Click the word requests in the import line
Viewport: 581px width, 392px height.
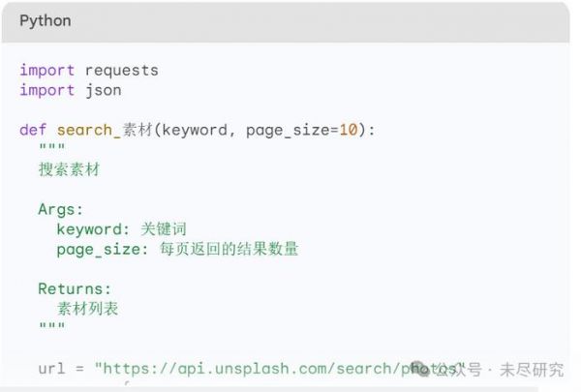click(x=121, y=71)
